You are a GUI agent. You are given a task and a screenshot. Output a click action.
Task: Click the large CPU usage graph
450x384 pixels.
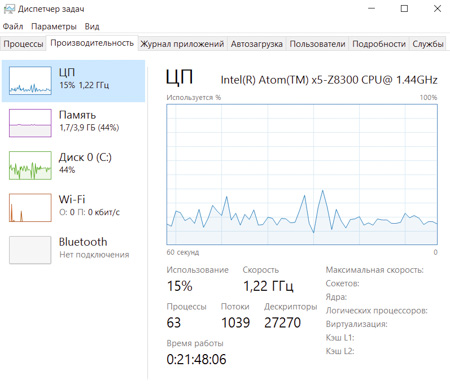(x=302, y=174)
